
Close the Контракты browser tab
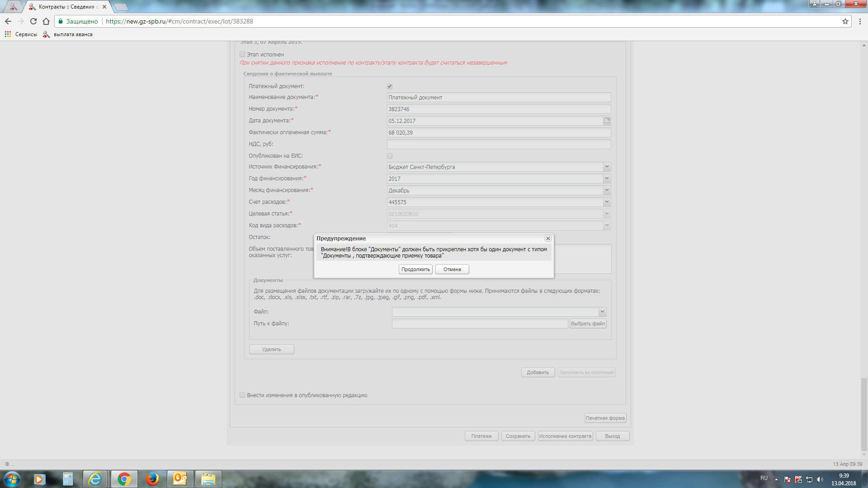pos(104,7)
